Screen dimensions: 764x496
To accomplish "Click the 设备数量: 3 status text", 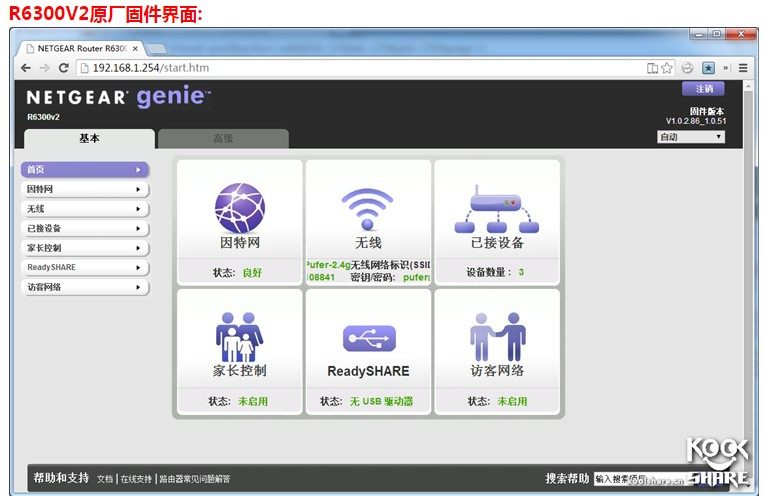I will [x=495, y=272].
